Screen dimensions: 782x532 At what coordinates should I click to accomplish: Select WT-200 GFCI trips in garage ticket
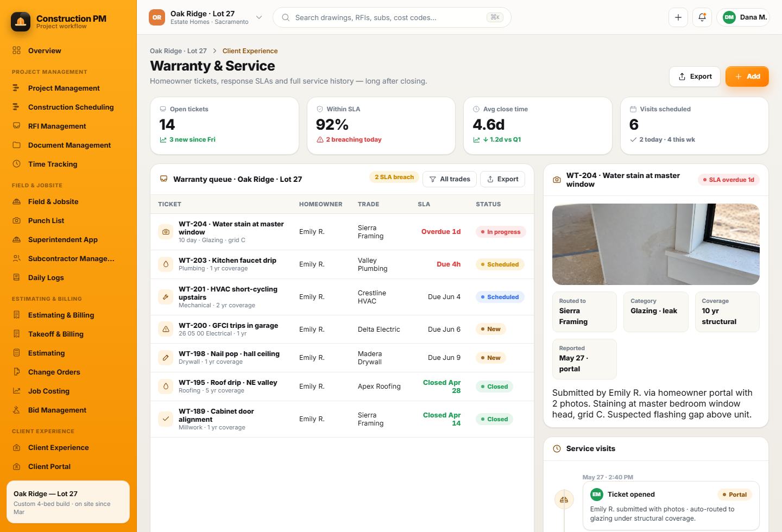(342, 329)
